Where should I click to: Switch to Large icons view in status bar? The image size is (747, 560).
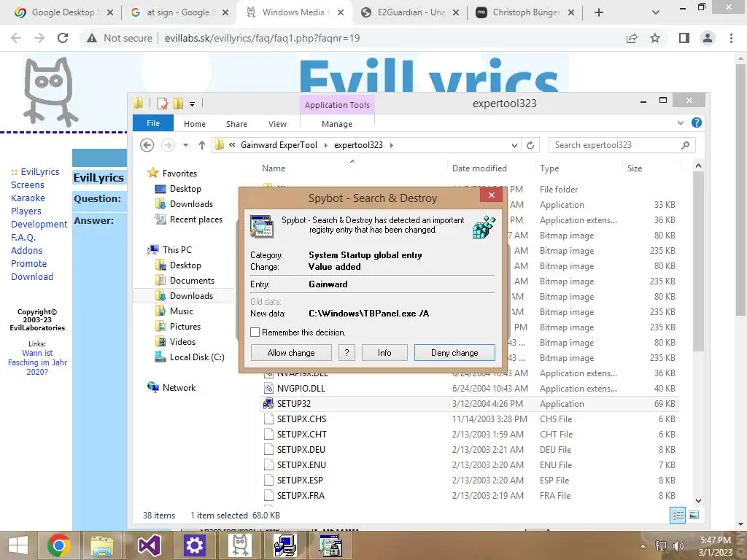coord(694,515)
